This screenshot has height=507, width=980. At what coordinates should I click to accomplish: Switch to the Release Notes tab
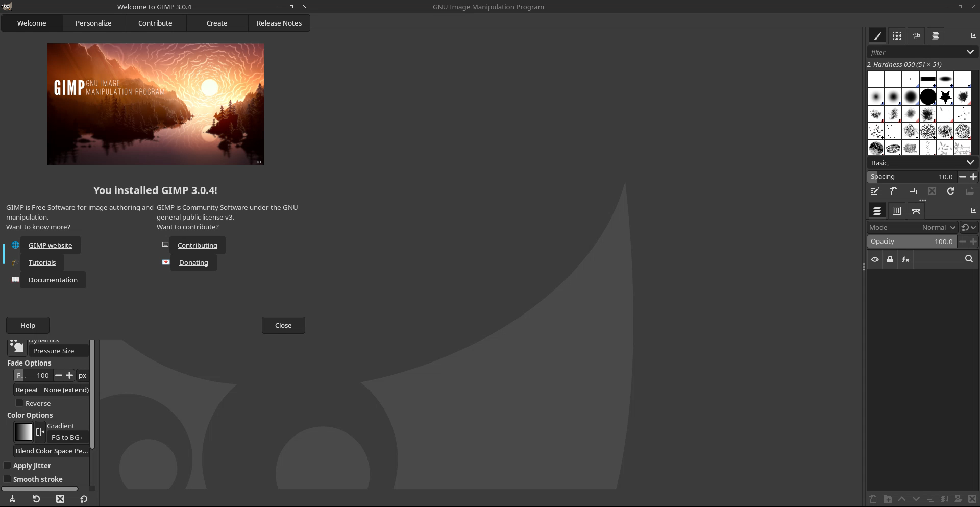(279, 23)
